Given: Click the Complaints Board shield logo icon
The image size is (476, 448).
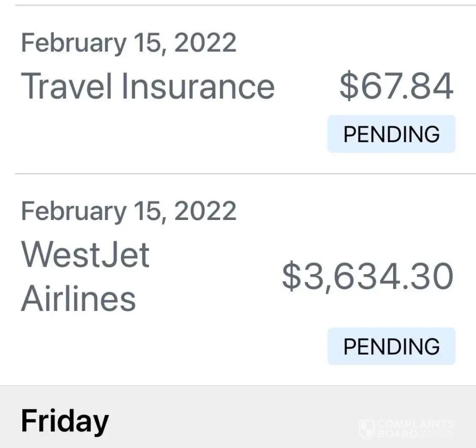Looking at the screenshot, I should coord(366,429).
